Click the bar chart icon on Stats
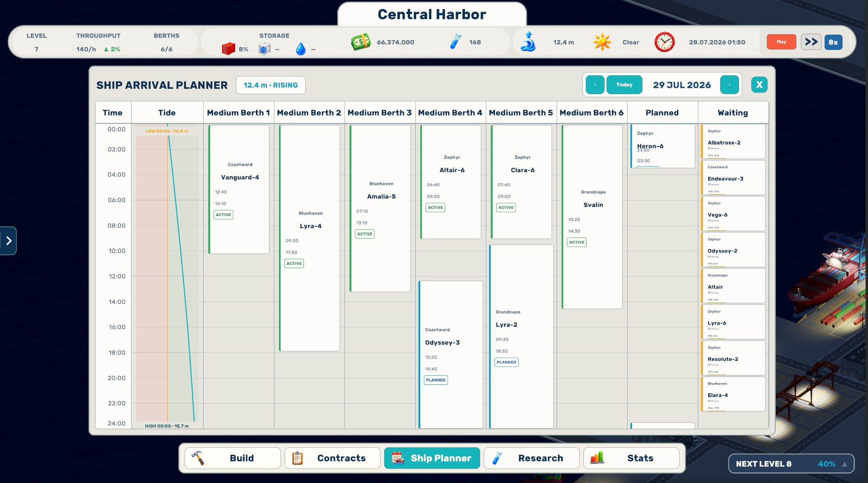This screenshot has height=483, width=868. pyautogui.click(x=597, y=458)
